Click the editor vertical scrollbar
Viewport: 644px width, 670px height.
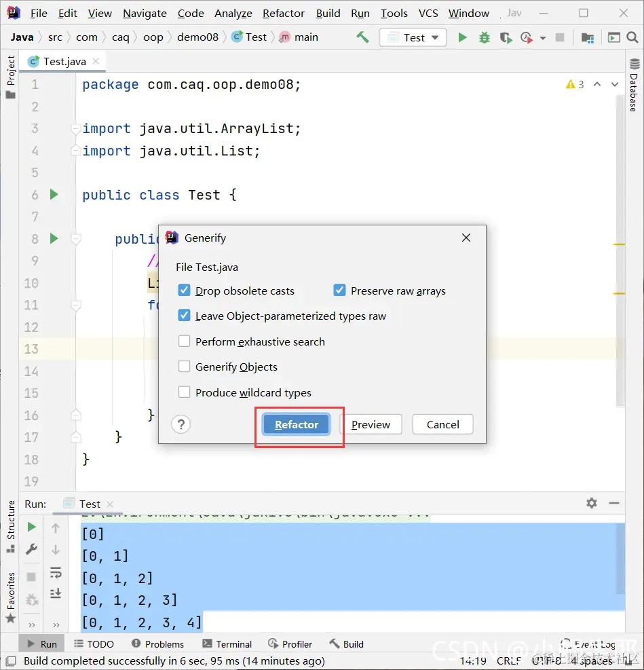coord(620,250)
